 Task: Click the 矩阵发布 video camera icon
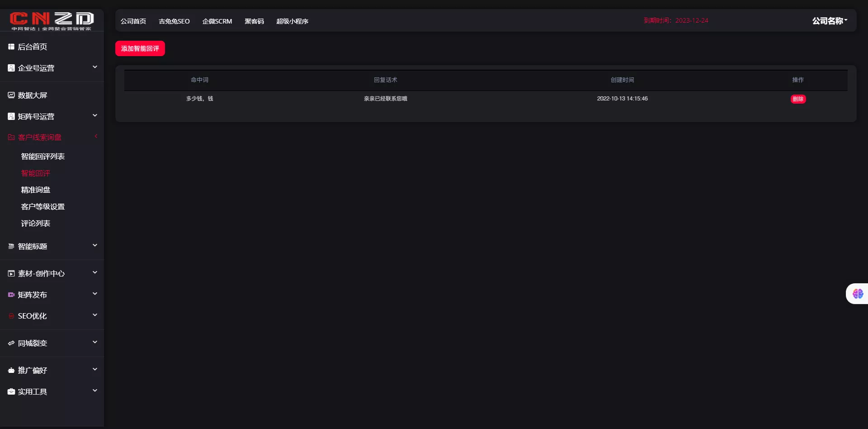point(11,295)
